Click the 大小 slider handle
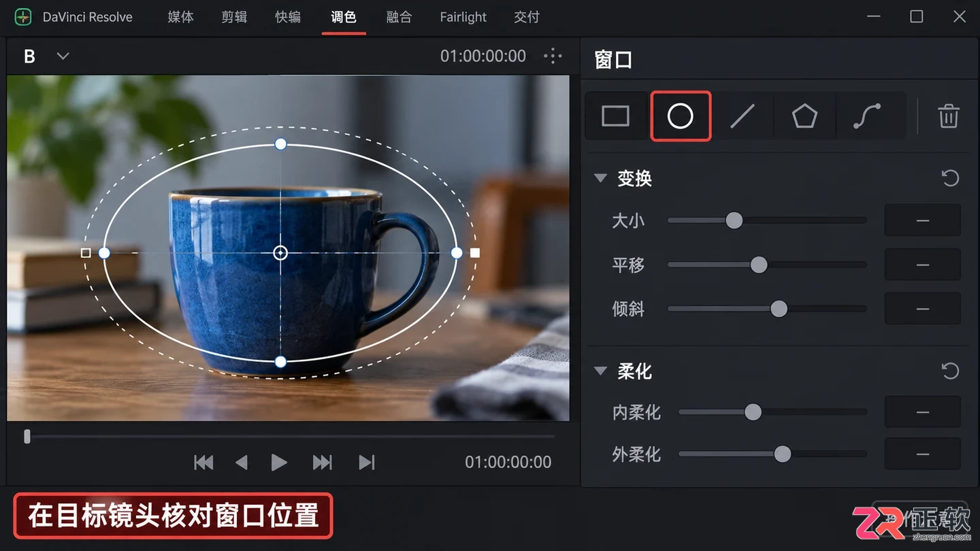 [x=734, y=220]
